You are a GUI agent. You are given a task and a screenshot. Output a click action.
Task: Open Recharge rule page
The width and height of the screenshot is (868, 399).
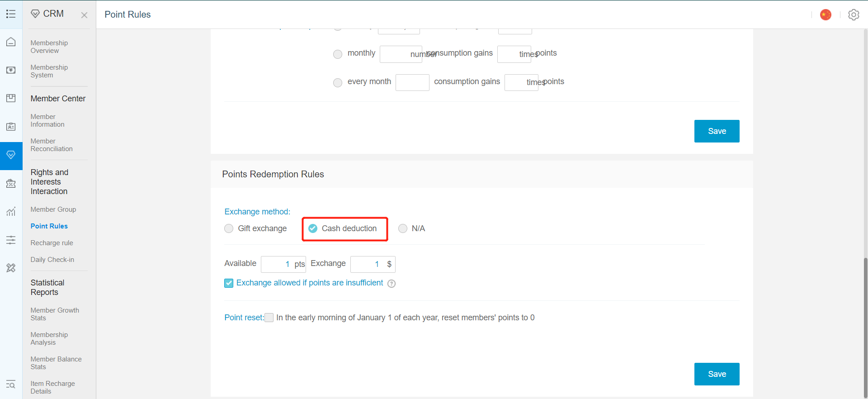click(x=52, y=243)
